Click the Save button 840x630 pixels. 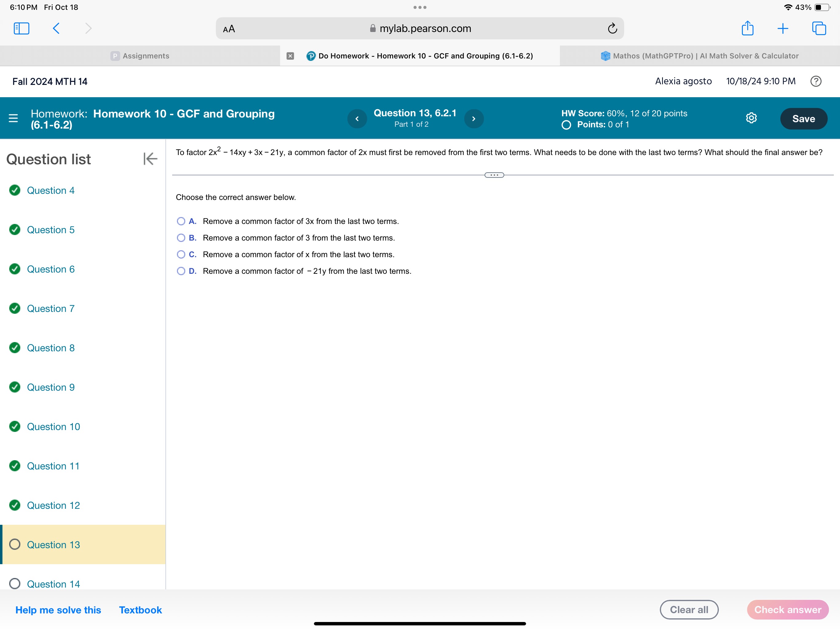[x=803, y=118]
